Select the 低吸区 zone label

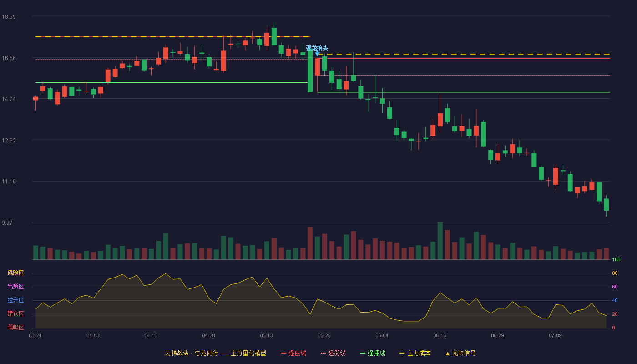point(15,327)
